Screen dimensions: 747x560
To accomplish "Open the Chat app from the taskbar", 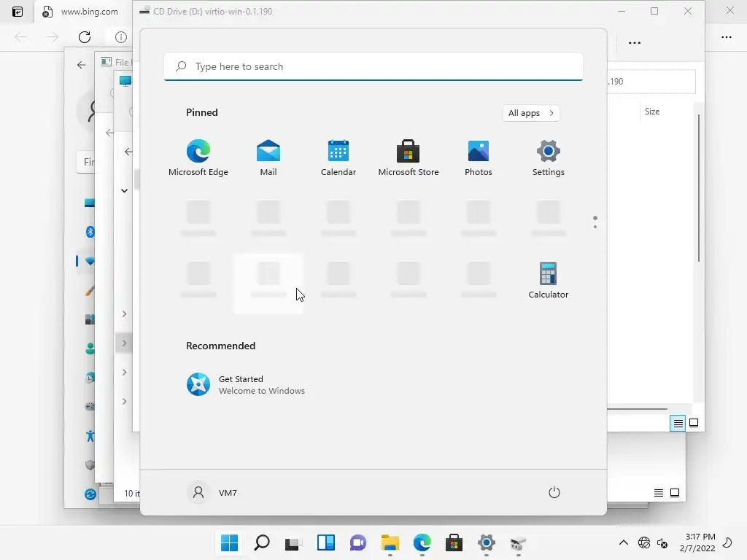I will pos(357,542).
